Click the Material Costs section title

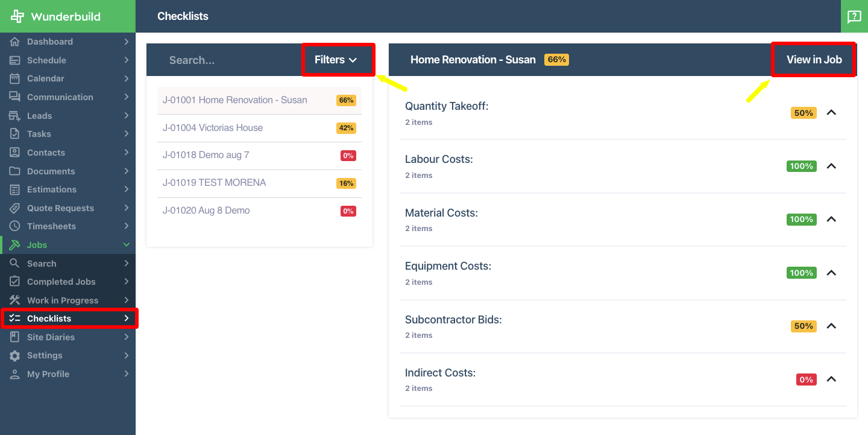[x=441, y=213]
